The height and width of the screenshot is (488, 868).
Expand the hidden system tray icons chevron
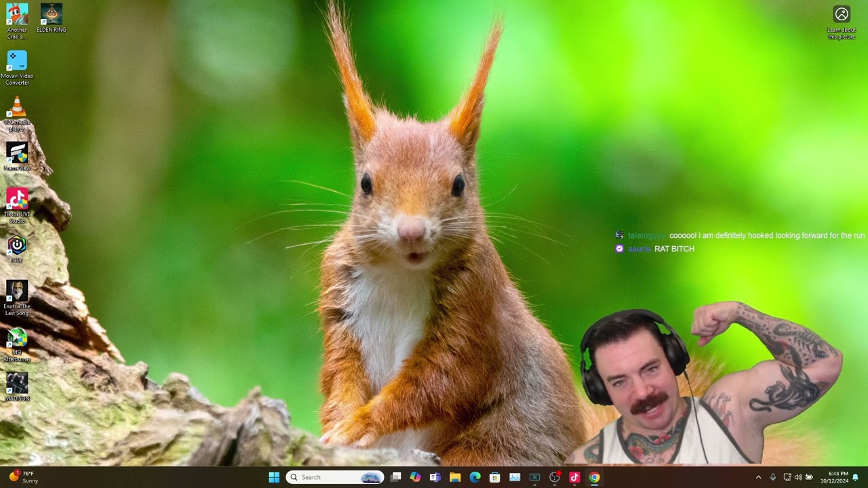coord(758,477)
